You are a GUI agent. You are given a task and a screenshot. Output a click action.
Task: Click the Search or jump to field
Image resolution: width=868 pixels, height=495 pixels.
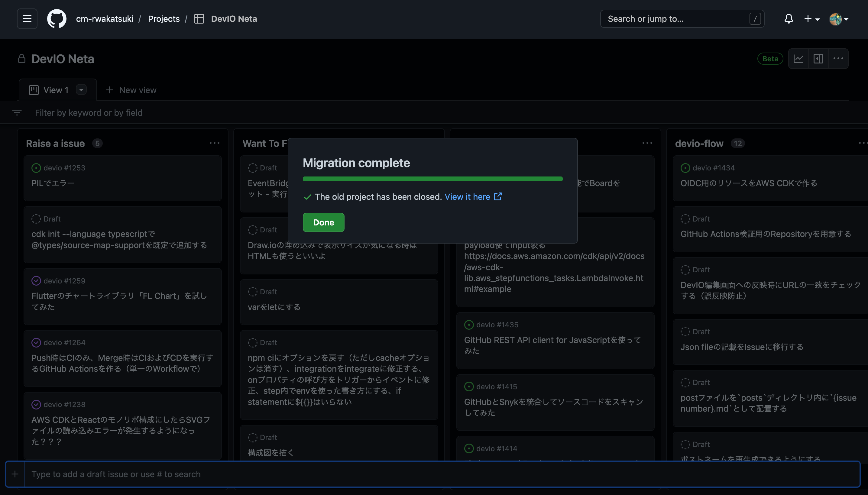tap(682, 19)
